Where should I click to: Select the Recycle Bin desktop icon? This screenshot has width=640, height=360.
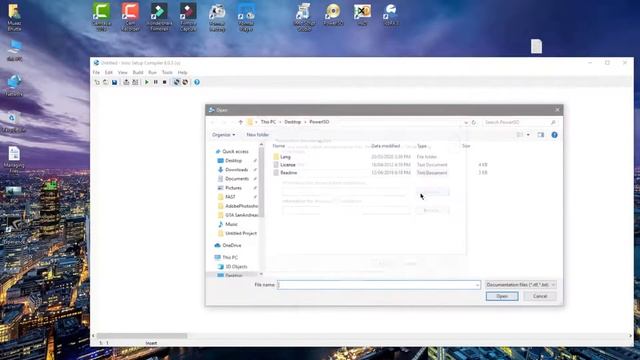(13, 122)
